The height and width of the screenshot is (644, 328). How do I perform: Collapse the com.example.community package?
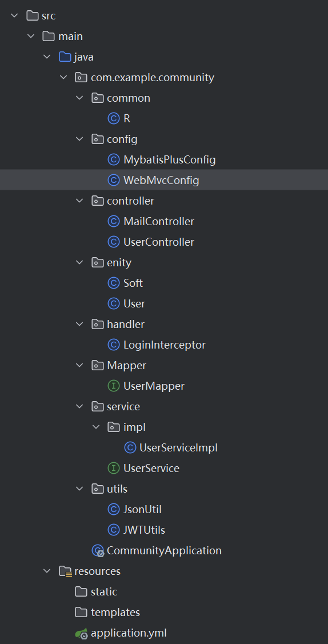coord(63,77)
